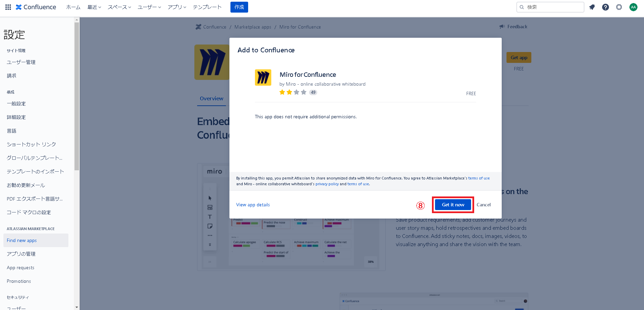Screen dimensions: 644x310
Task: Open the View app details link
Action: coord(253,205)
